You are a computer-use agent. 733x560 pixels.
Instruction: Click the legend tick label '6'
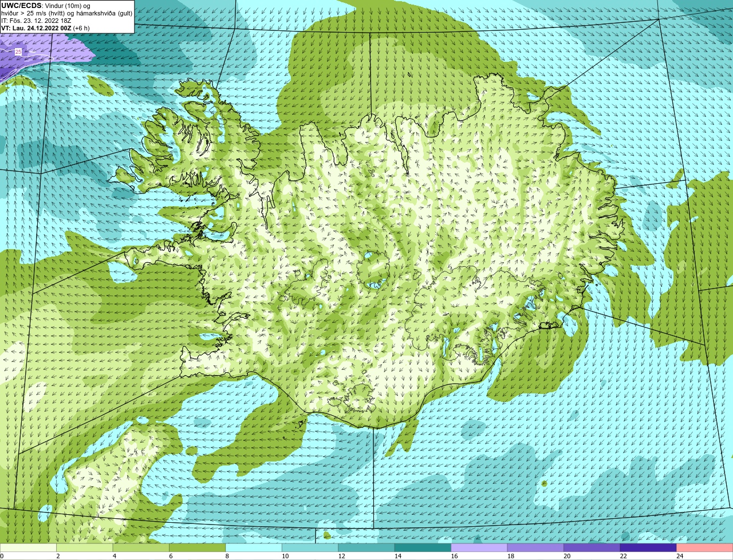[x=170, y=556]
